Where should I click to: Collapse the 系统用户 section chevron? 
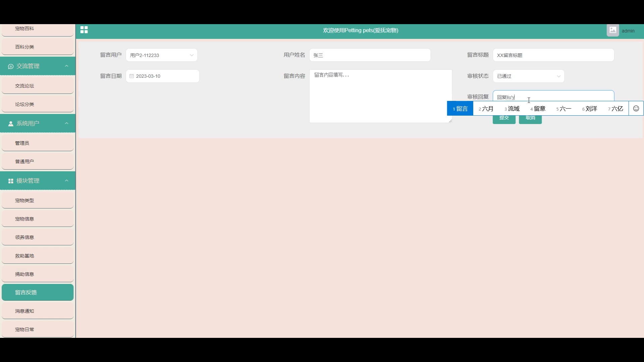[x=66, y=123]
